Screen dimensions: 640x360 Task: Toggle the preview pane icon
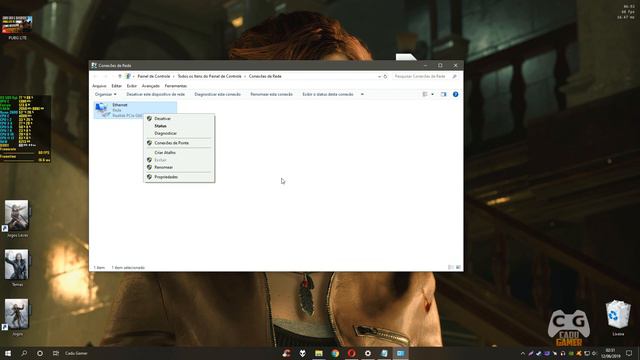444,94
